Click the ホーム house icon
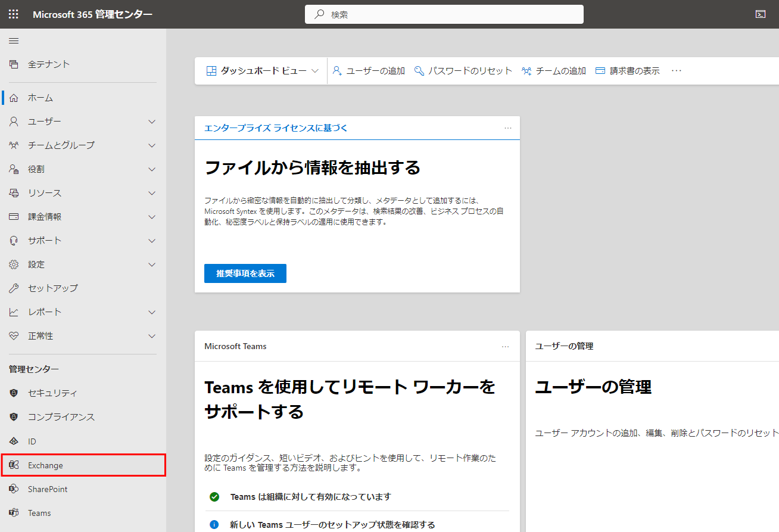Image resolution: width=779 pixels, height=532 pixels. (14, 98)
